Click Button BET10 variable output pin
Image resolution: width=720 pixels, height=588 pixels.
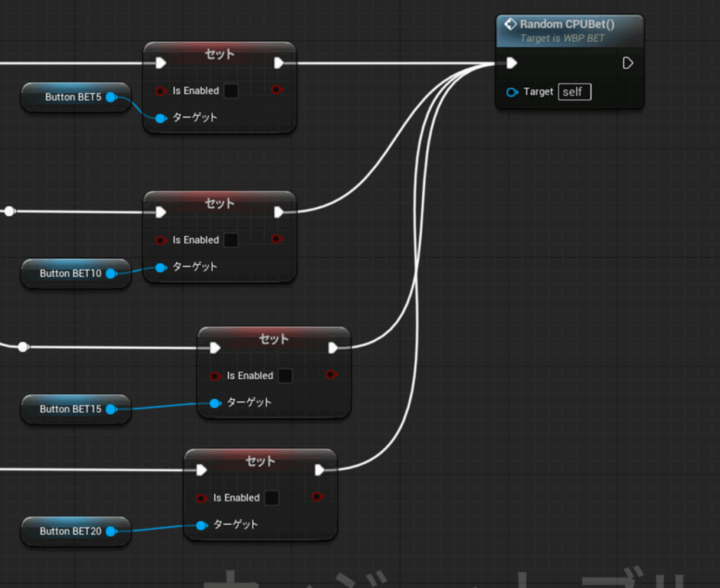(x=111, y=274)
